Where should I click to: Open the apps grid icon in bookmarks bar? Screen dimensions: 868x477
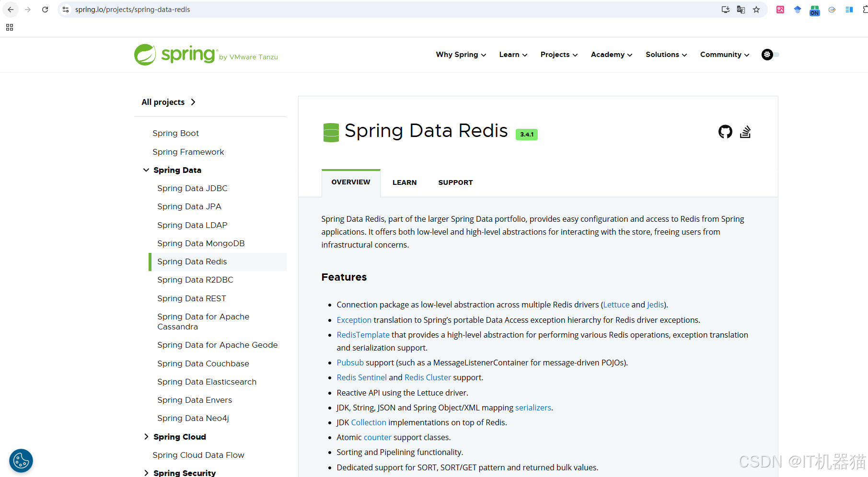click(10, 27)
